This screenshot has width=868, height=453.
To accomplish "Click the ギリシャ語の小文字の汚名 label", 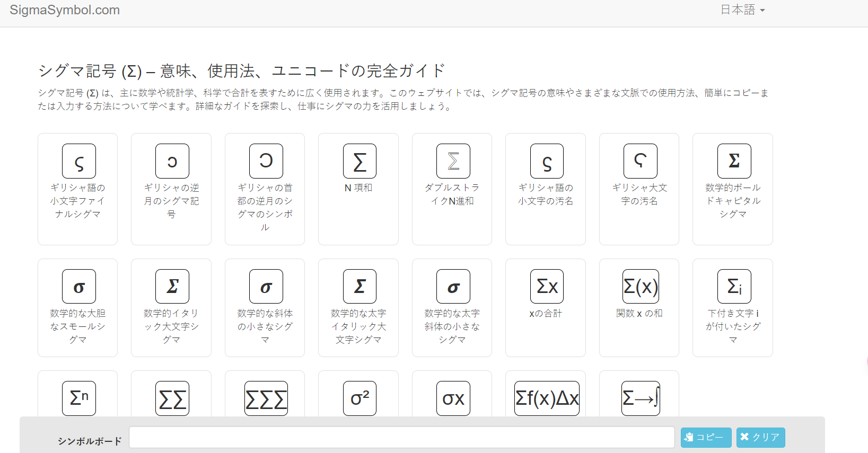I will coord(546,194).
